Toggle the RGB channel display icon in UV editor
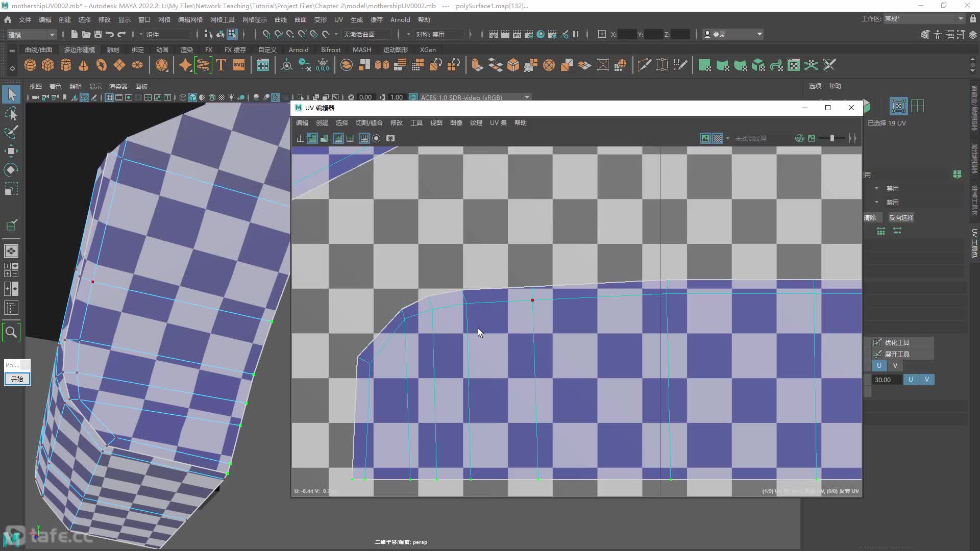 pos(800,138)
